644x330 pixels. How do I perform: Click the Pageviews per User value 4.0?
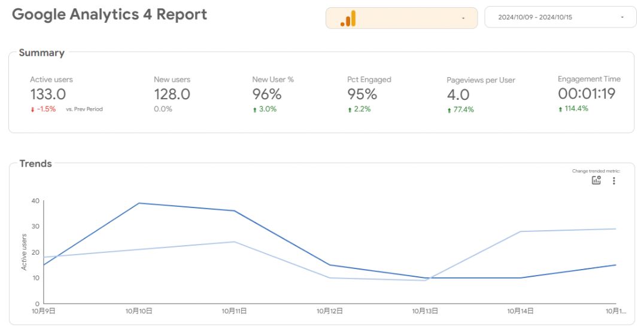pos(458,95)
